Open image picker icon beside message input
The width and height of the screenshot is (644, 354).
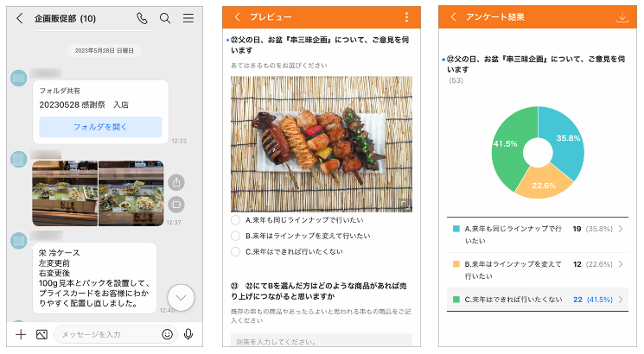point(41,334)
